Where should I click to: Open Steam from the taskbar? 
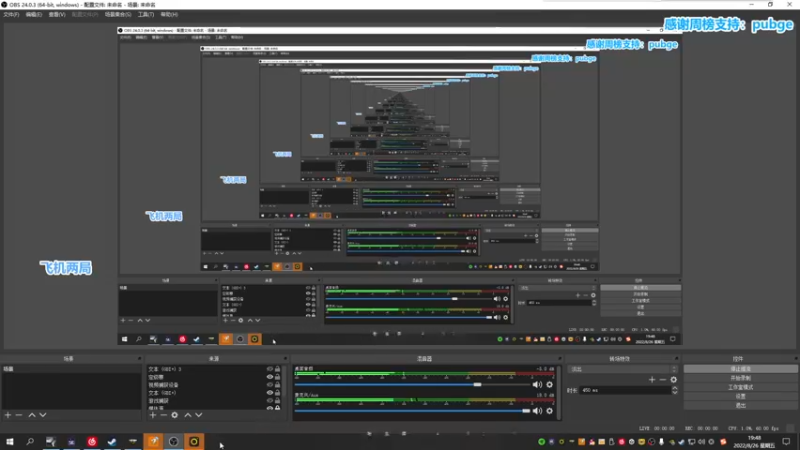point(112,442)
